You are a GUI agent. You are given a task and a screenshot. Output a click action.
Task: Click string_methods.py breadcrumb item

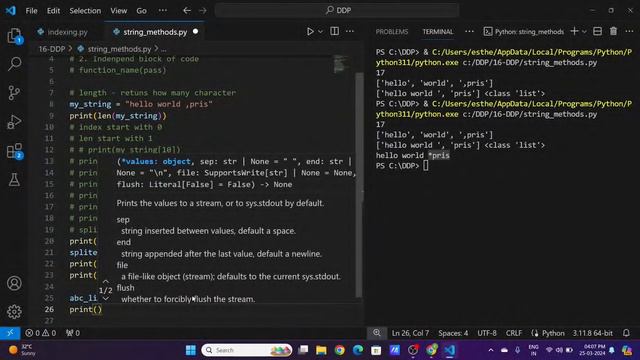119,49
